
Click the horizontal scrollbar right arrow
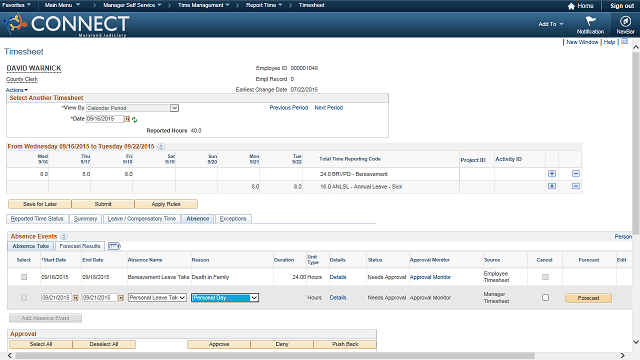coord(622,356)
